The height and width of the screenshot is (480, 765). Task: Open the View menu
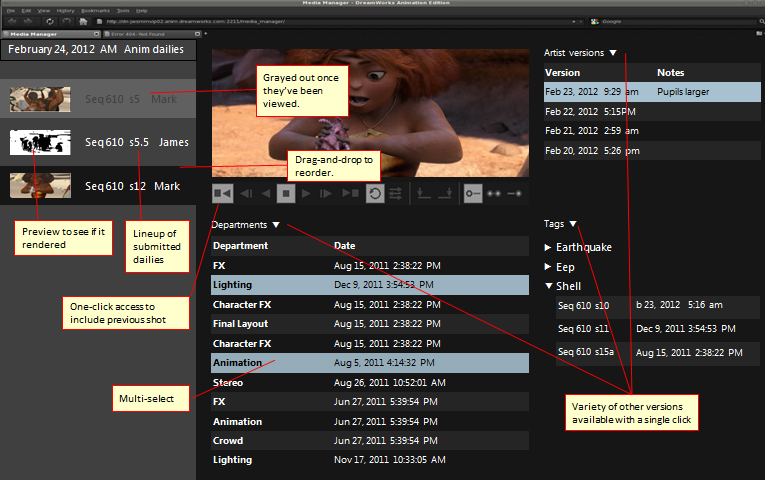(44, 11)
